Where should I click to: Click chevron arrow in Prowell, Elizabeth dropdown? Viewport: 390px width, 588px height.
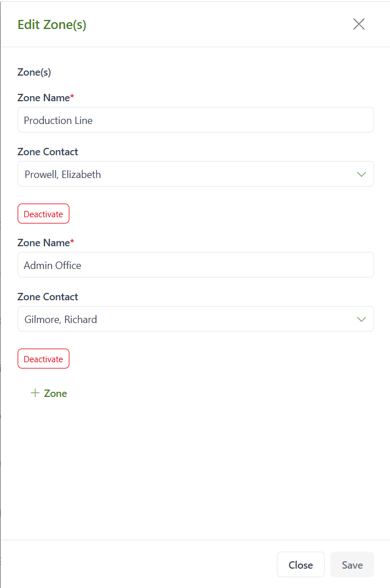click(x=362, y=174)
